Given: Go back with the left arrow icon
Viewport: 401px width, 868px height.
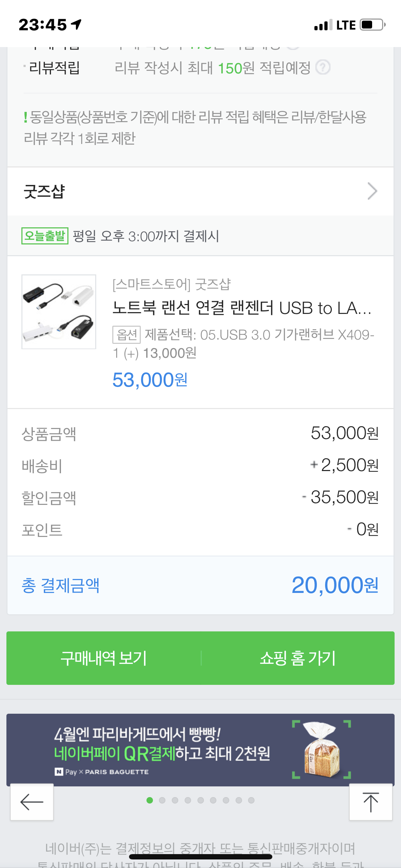Looking at the screenshot, I should pyautogui.click(x=32, y=802).
